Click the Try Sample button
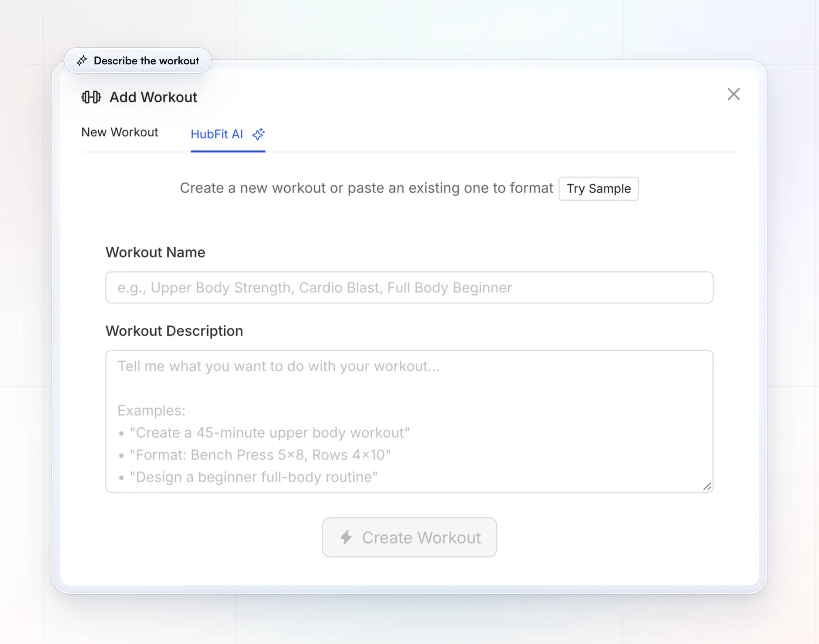 pos(598,188)
